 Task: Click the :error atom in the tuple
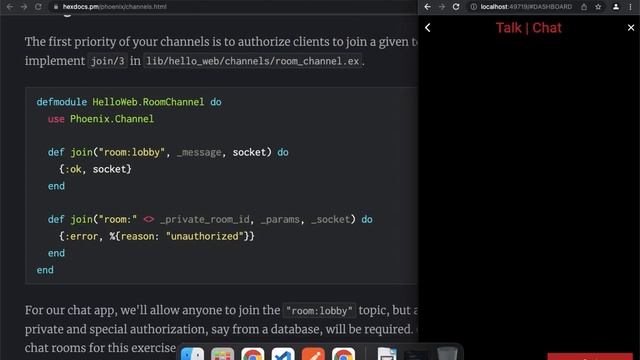[81, 236]
